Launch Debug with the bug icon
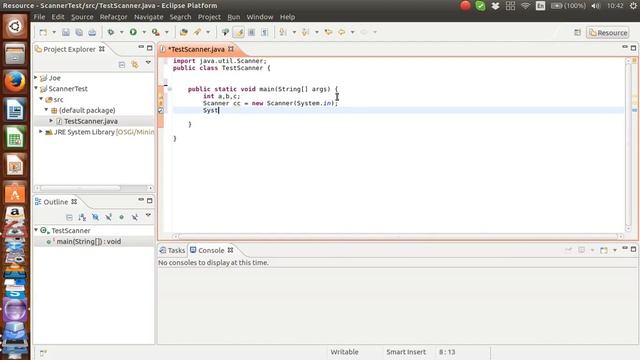This screenshot has width=640, height=360. [x=111, y=32]
